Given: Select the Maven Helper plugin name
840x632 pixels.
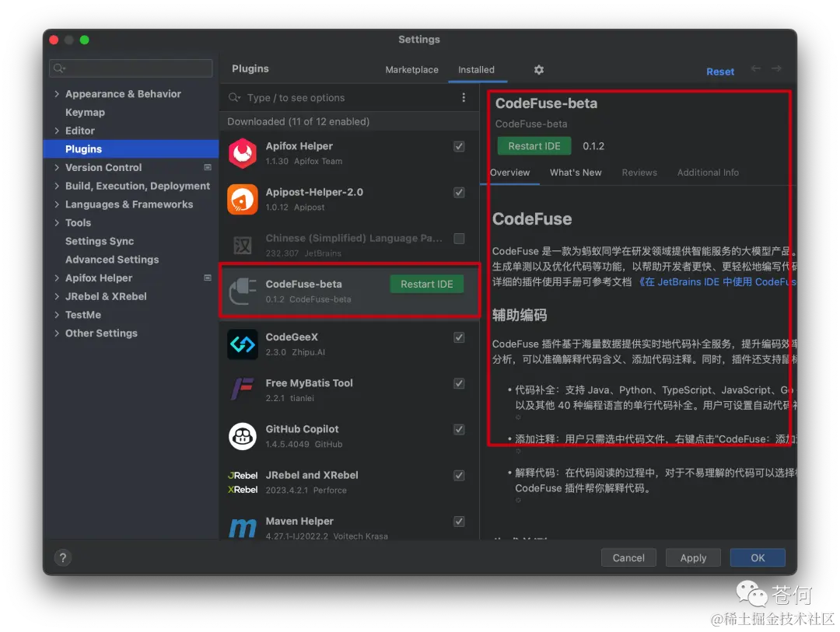Looking at the screenshot, I should [299, 521].
